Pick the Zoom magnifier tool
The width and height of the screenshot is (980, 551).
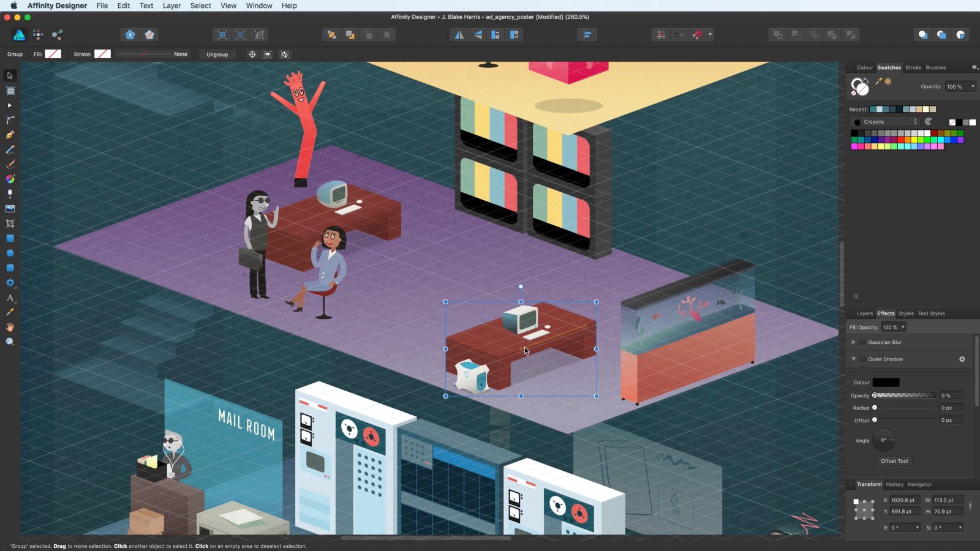(x=10, y=342)
